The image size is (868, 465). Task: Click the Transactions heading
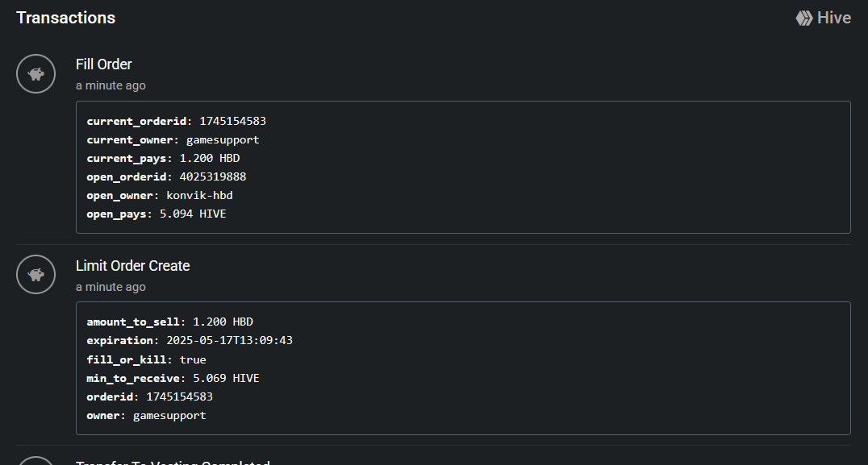pyautogui.click(x=66, y=18)
